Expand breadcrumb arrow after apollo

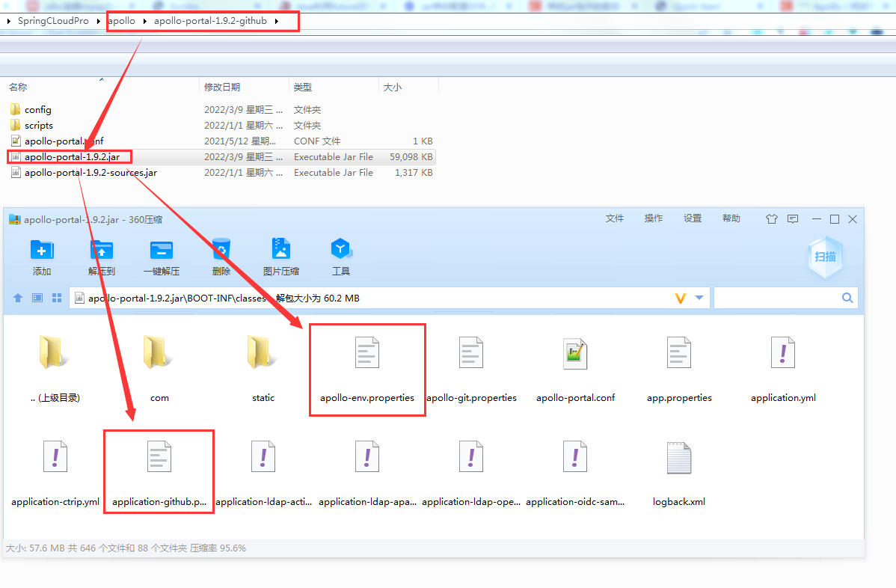[144, 21]
